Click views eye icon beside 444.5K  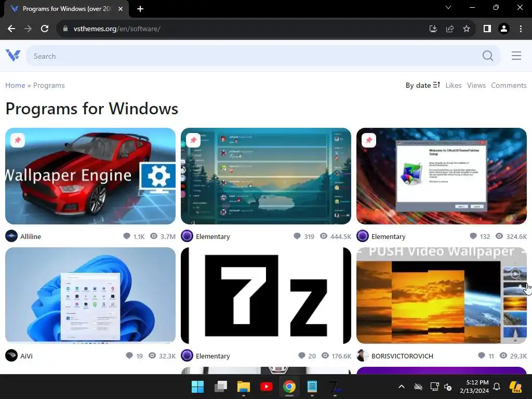[x=324, y=236]
